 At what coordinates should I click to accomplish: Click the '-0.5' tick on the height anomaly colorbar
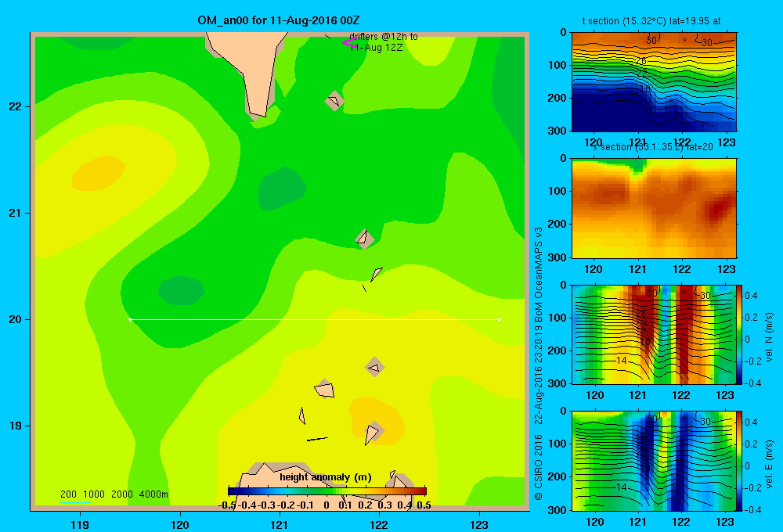click(x=227, y=505)
